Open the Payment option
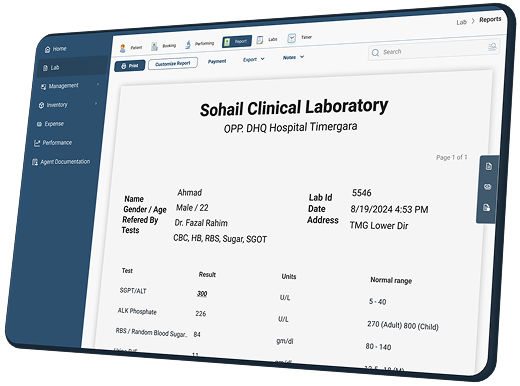The image size is (520, 386). [x=217, y=61]
